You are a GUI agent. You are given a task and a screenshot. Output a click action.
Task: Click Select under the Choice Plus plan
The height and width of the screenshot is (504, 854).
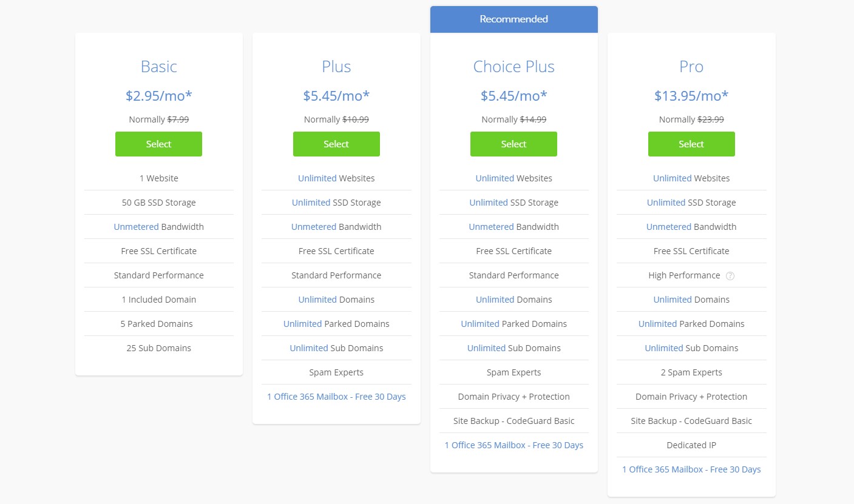513,144
